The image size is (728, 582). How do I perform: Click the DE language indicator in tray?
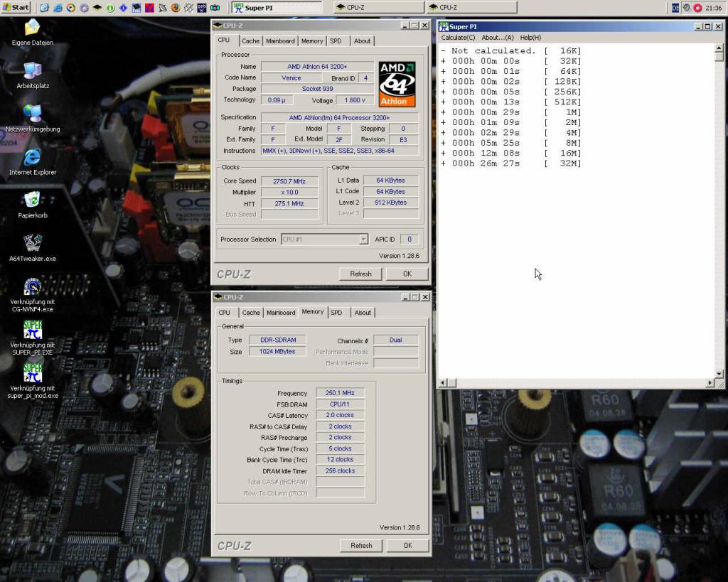[675, 7]
